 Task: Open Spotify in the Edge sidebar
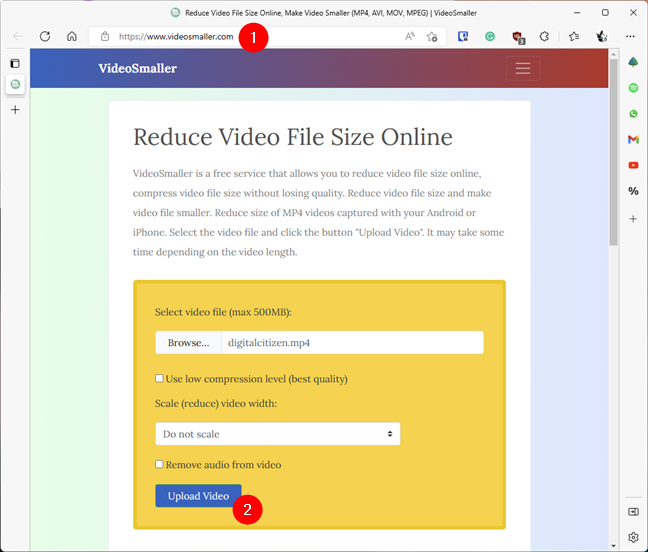coord(633,88)
